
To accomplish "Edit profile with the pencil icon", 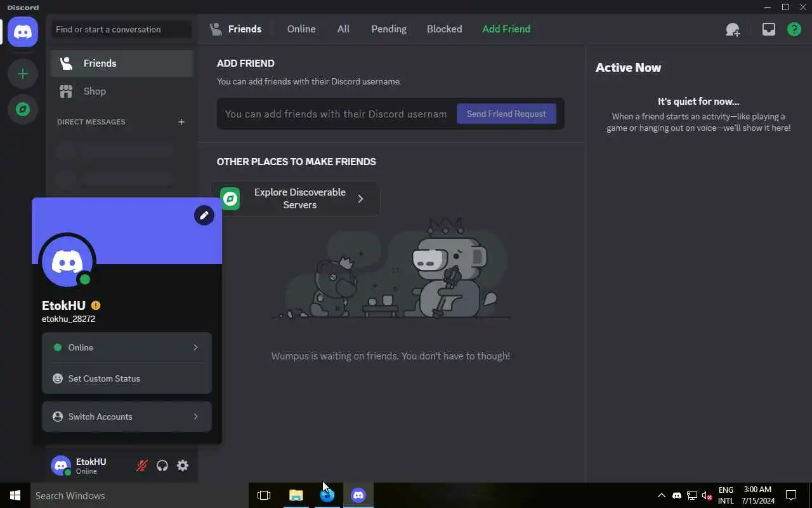I will [204, 215].
